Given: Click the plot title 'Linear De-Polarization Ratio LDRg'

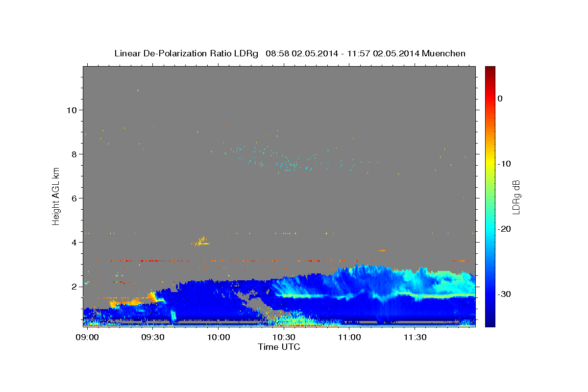Looking at the screenshot, I should coord(186,53).
